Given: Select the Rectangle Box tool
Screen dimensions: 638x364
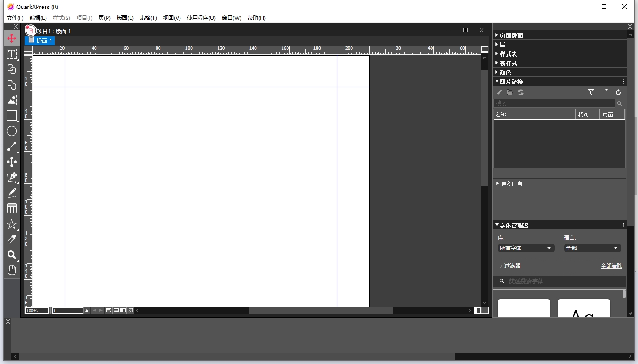Looking at the screenshot, I should [x=12, y=116].
